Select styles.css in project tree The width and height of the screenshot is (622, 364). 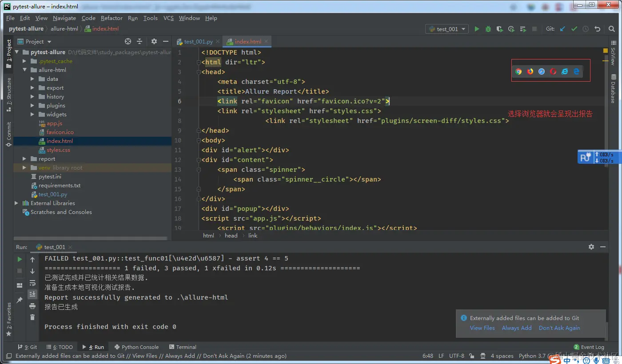(x=58, y=150)
